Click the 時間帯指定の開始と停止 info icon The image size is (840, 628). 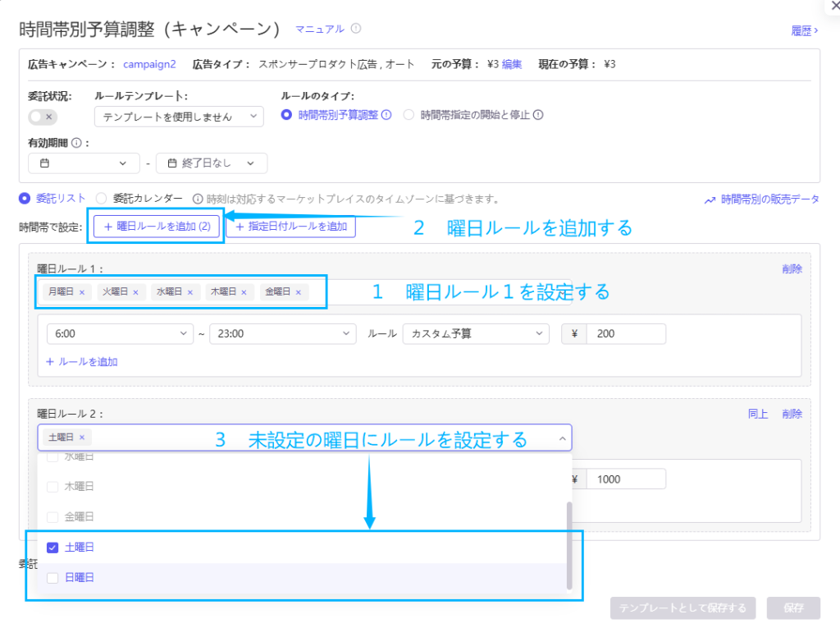[x=538, y=115]
